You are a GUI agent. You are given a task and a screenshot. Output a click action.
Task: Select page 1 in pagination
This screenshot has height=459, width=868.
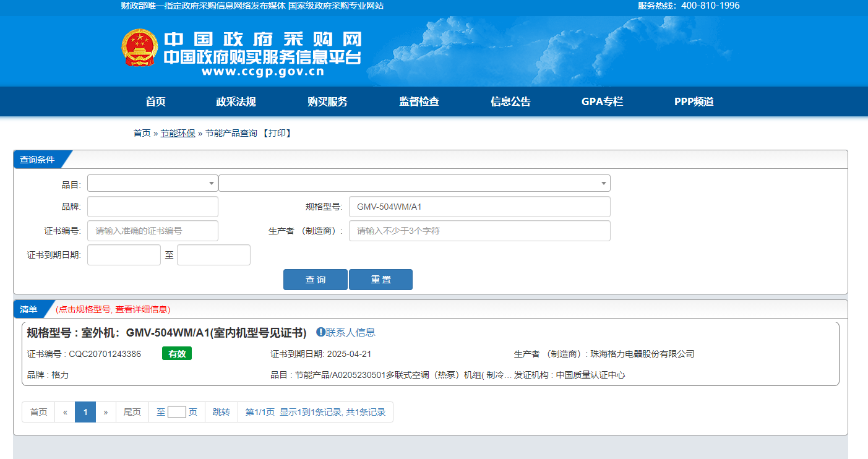85,412
